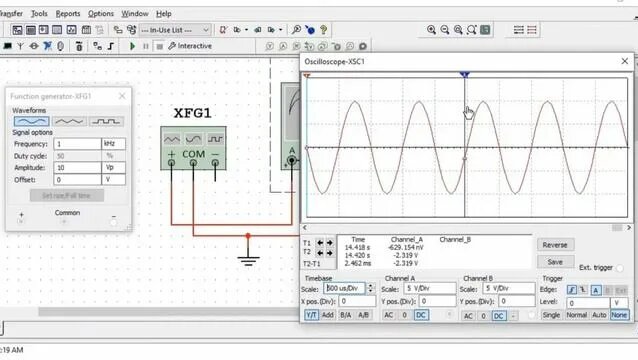Image resolution: width=638 pixels, height=360 pixels.
Task: Open the Transfer menu
Action: click(x=11, y=13)
